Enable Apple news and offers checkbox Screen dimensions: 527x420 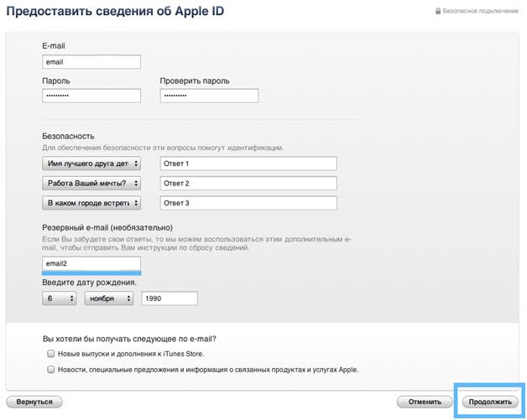point(50,370)
